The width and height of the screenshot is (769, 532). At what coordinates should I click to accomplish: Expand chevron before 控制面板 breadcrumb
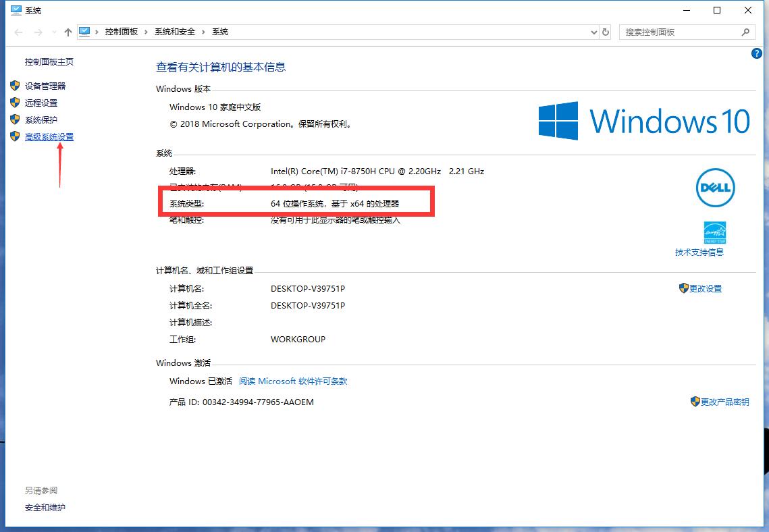(x=97, y=32)
